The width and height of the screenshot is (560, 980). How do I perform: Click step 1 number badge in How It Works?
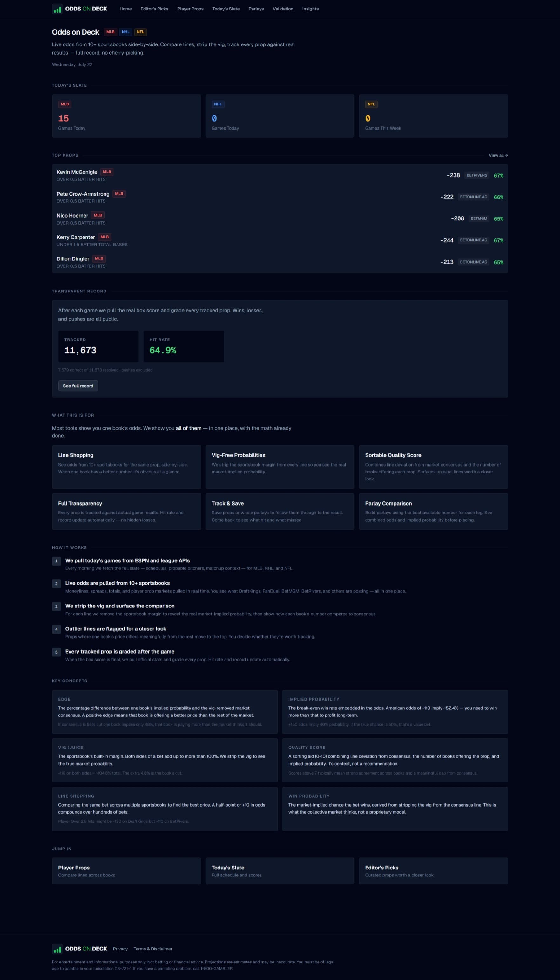coord(56,561)
